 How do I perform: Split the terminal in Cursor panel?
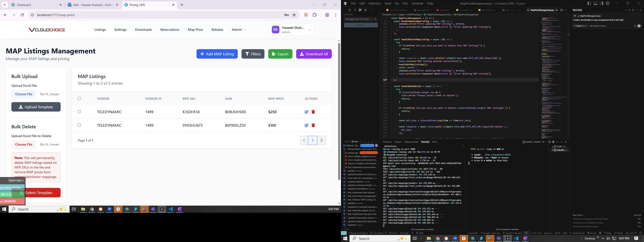(550, 142)
